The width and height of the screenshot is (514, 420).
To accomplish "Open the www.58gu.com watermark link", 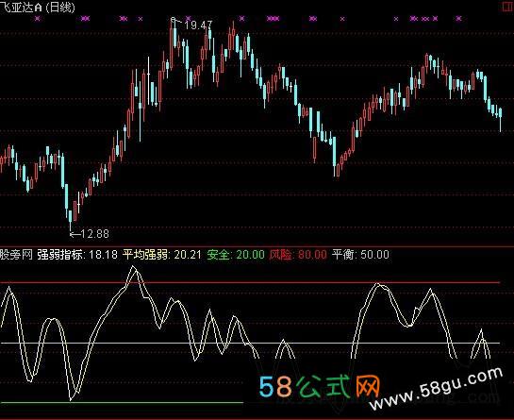I will 436,388.
